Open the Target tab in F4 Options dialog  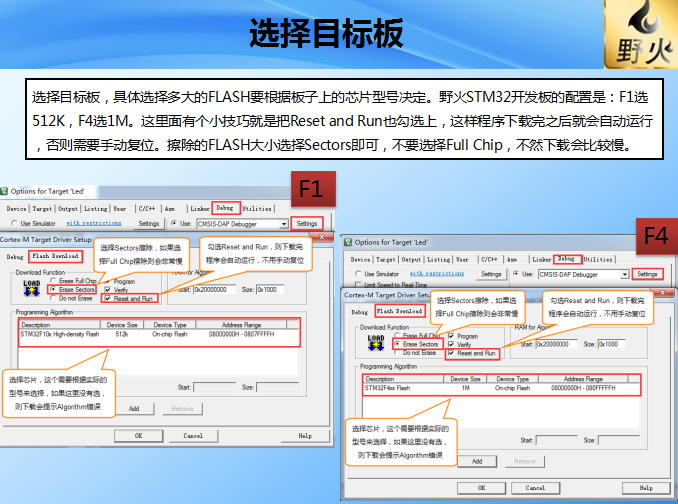[x=386, y=259]
